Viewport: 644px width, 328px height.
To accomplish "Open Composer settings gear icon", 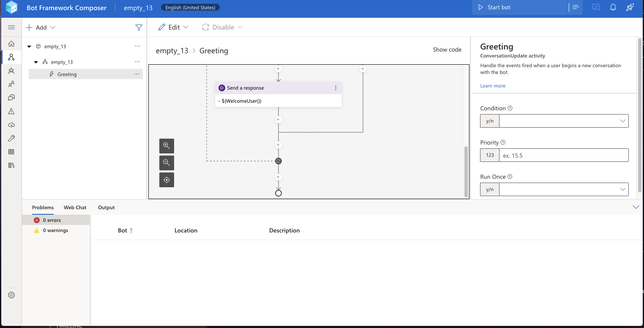I will point(11,295).
